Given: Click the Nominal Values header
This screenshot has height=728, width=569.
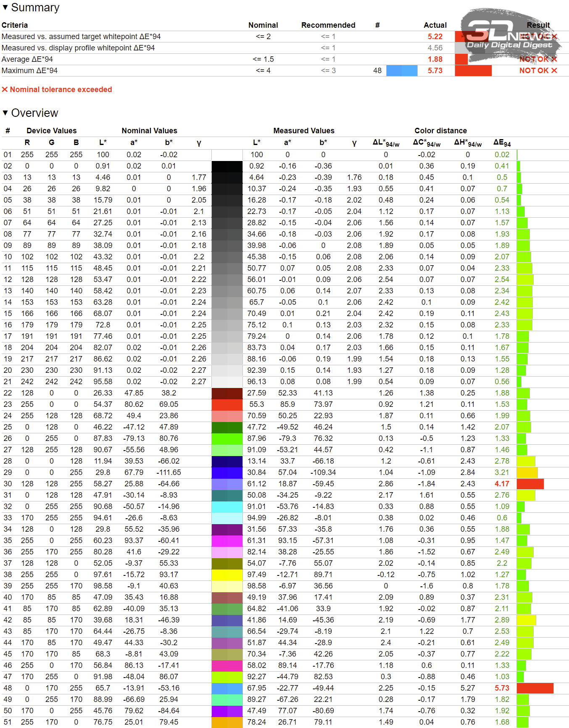Looking at the screenshot, I should point(150,131).
